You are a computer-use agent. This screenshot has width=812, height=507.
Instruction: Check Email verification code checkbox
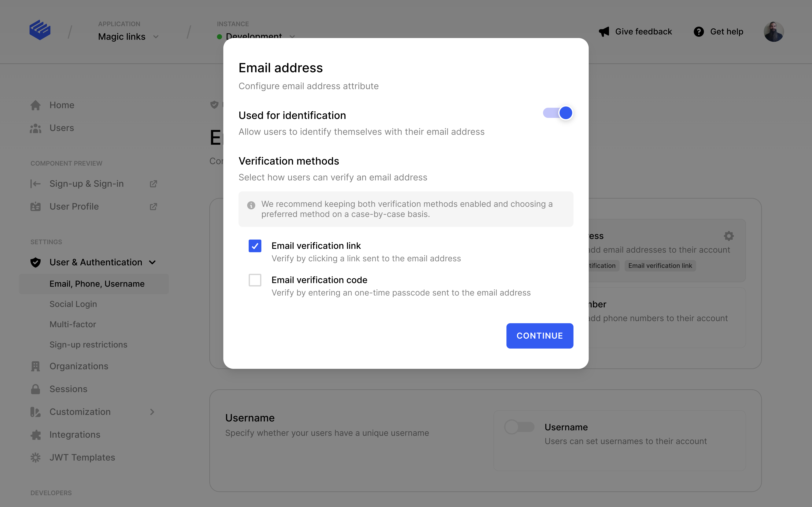click(255, 280)
